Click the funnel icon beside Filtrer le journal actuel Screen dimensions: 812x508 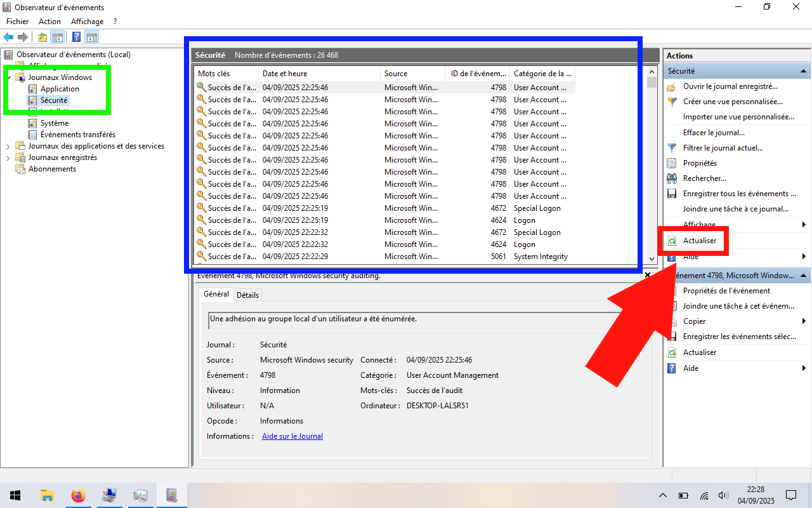pos(672,148)
